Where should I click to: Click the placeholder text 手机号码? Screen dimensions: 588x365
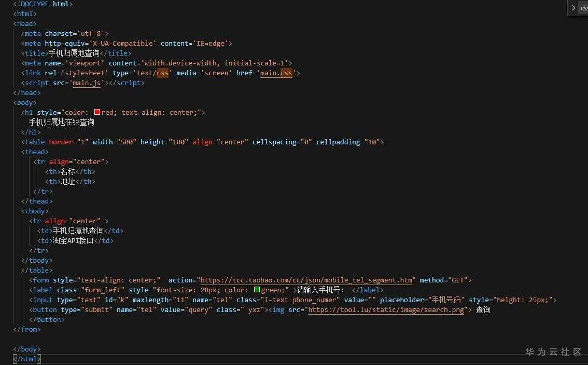[446, 300]
